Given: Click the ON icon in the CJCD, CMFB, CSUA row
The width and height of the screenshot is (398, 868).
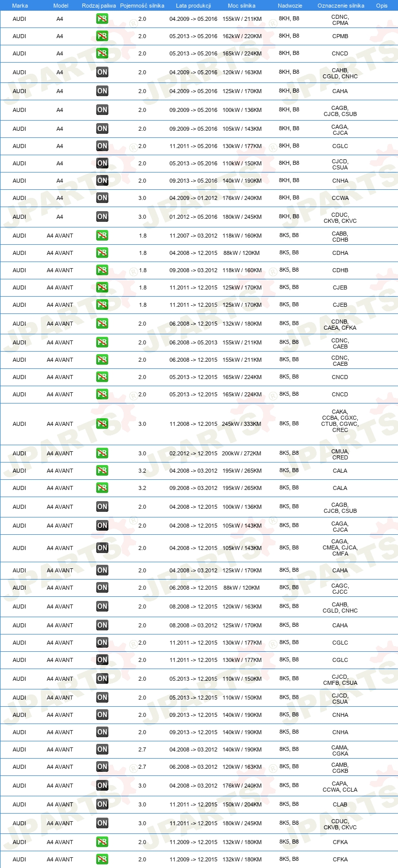Looking at the screenshot, I should pyautogui.click(x=102, y=679).
